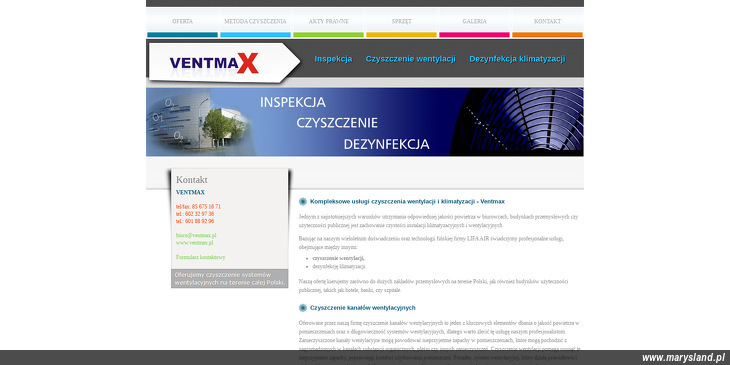Open the KONTAKT menu item
This screenshot has width=730, height=365.
547,21
